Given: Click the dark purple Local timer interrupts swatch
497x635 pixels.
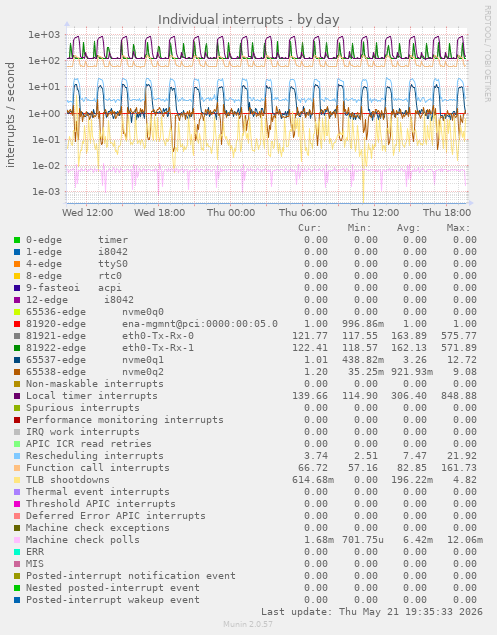Looking at the screenshot, I should pyautogui.click(x=17, y=396).
